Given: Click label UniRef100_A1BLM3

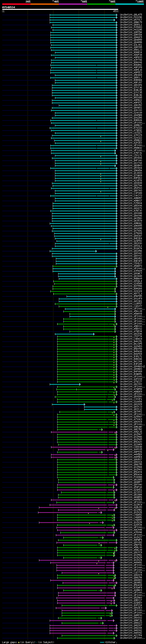Looking at the screenshot, I should tap(131, 507).
